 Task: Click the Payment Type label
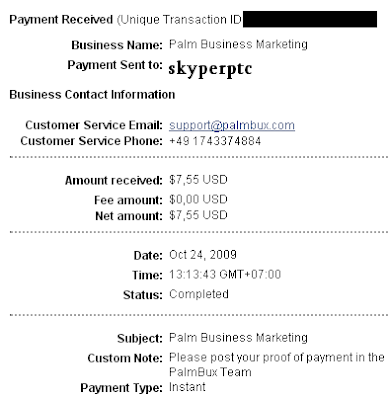tap(121, 388)
